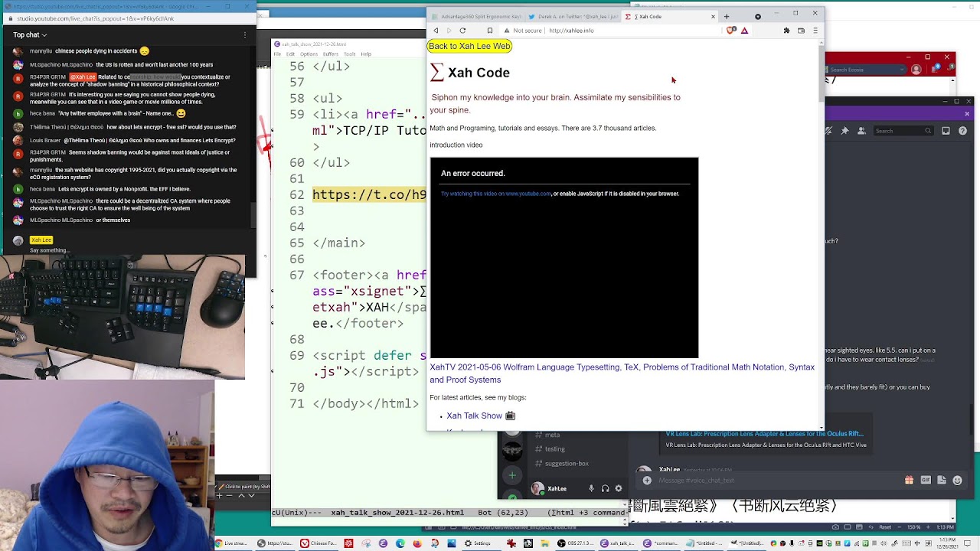Image resolution: width=980 pixels, height=551 pixels.
Task: Bookmark the current Xah Code page
Action: tap(490, 31)
